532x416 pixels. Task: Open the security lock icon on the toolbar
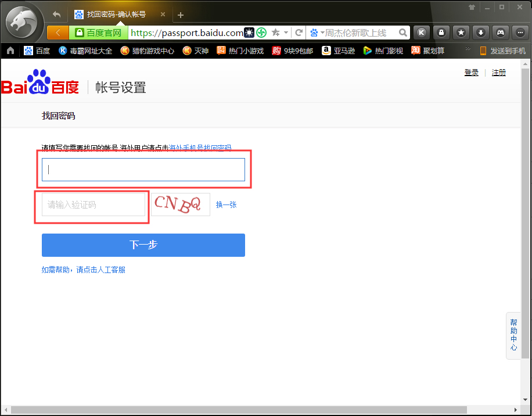(x=441, y=32)
